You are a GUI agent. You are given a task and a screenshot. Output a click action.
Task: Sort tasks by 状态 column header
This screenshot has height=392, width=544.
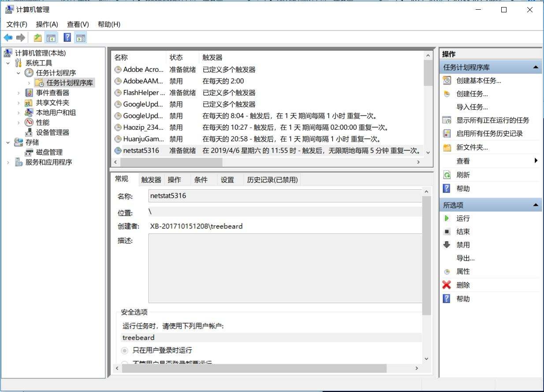coord(183,57)
